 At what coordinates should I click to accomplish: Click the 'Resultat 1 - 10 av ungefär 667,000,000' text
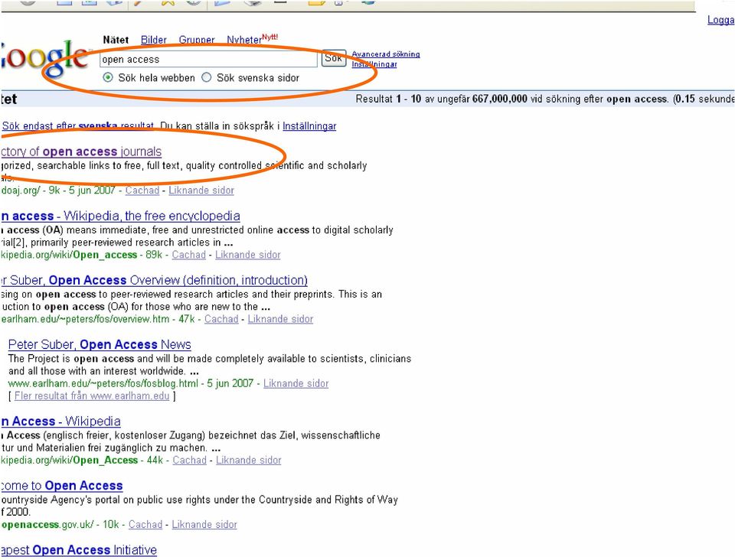pos(442,99)
